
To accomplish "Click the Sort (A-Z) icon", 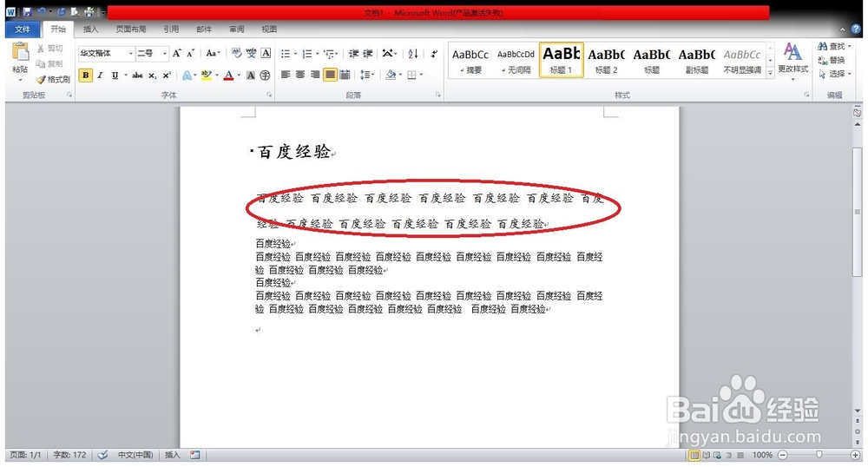I will [413, 54].
